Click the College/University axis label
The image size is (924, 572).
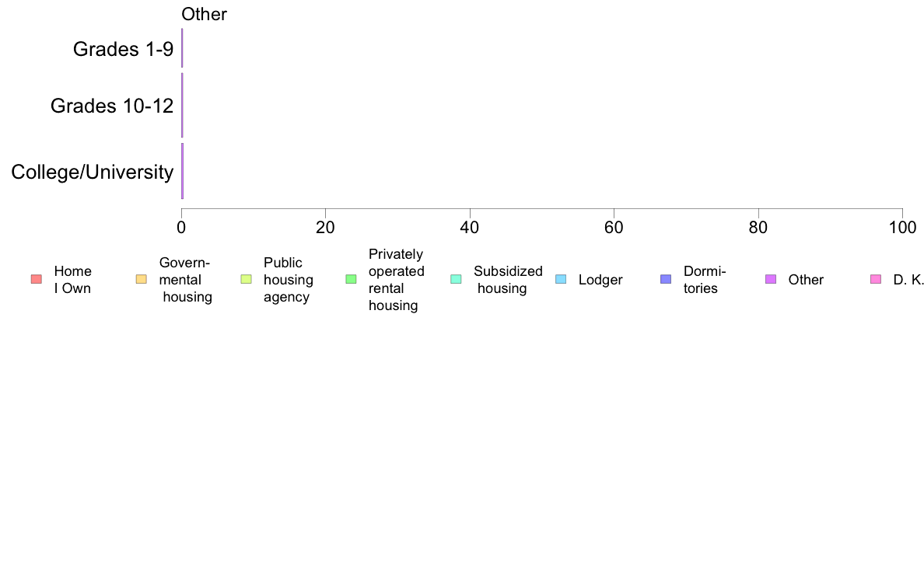tap(93, 172)
